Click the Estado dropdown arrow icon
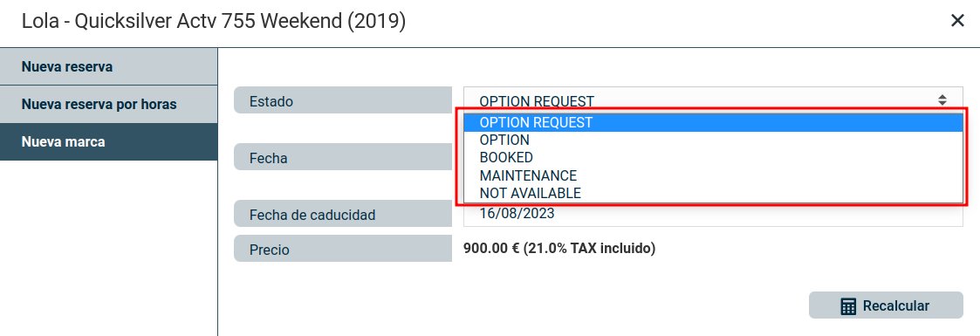Screen dimensions: 980x336 [x=942, y=99]
